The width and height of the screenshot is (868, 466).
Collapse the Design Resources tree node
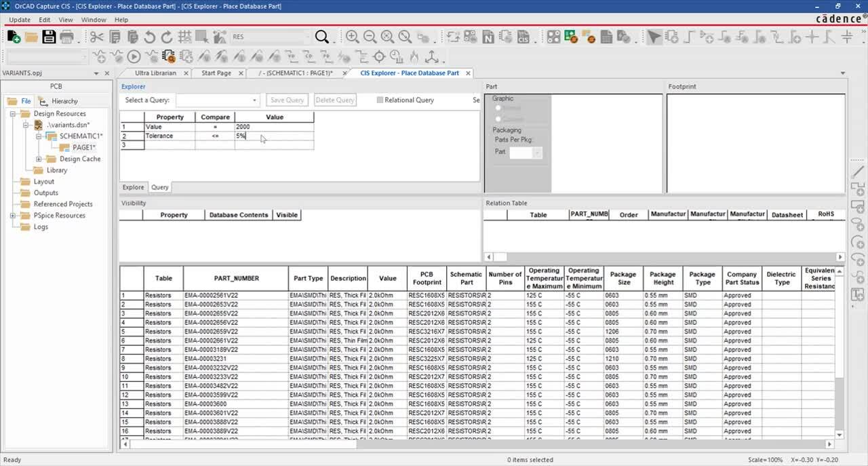pos(13,114)
